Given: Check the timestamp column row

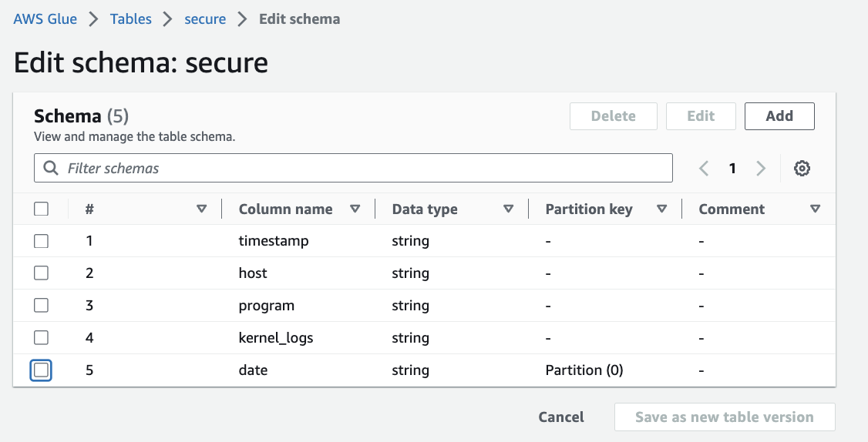Looking at the screenshot, I should click(x=42, y=241).
